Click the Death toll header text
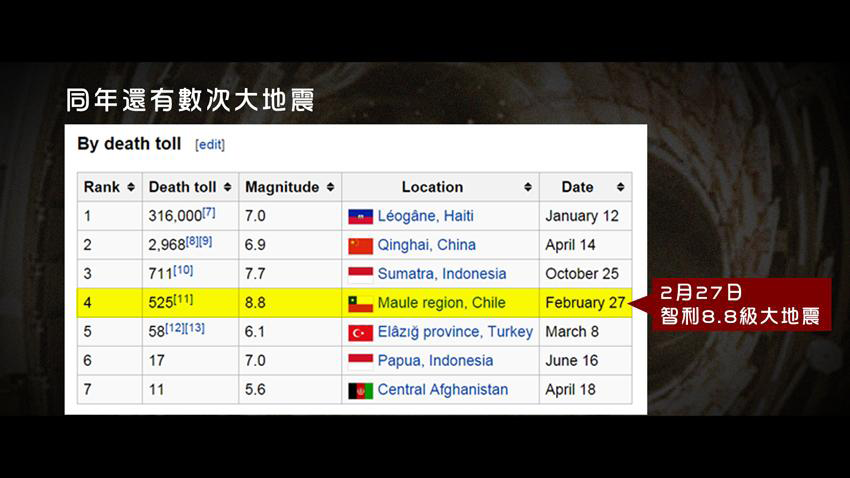This screenshot has height=478, width=850. click(182, 187)
